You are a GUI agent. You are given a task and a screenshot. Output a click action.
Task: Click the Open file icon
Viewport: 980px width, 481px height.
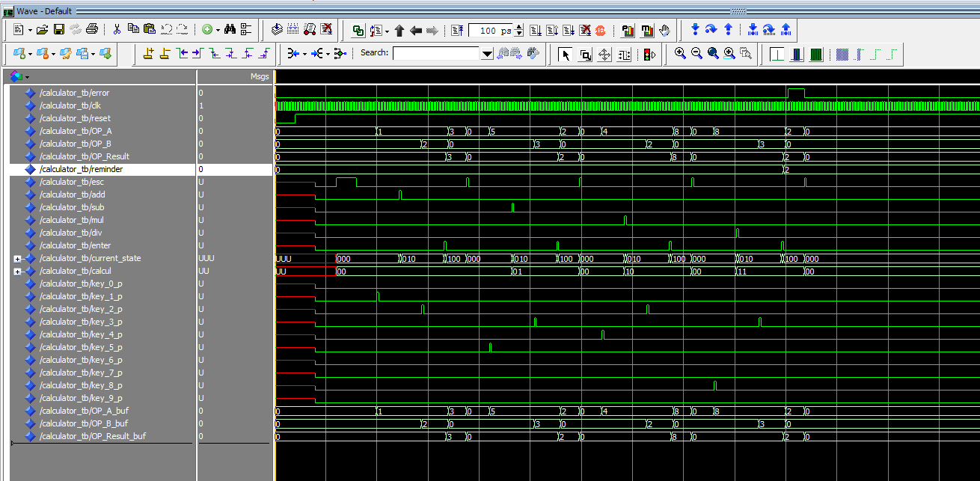(43, 30)
